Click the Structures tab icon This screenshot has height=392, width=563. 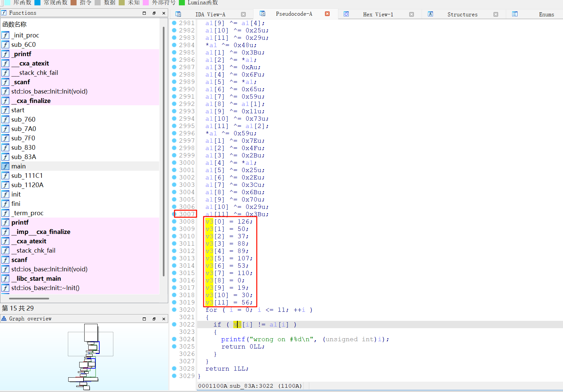[431, 14]
